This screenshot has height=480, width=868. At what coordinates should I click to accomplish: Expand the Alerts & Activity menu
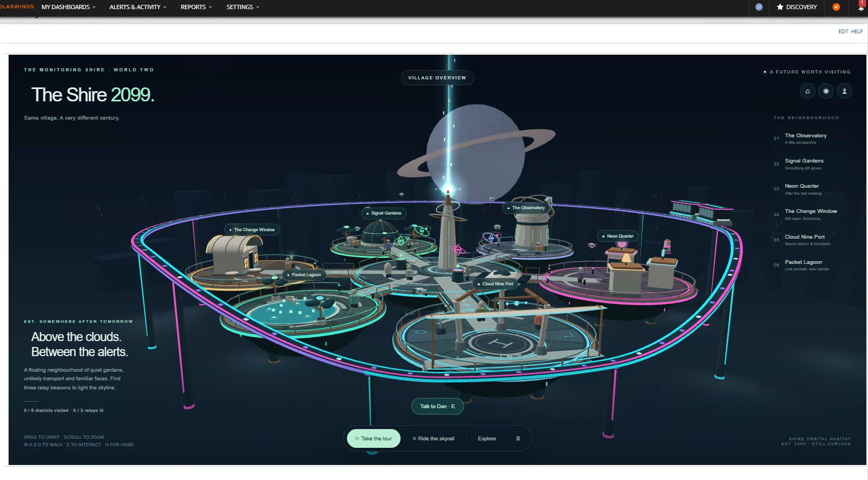coord(138,7)
